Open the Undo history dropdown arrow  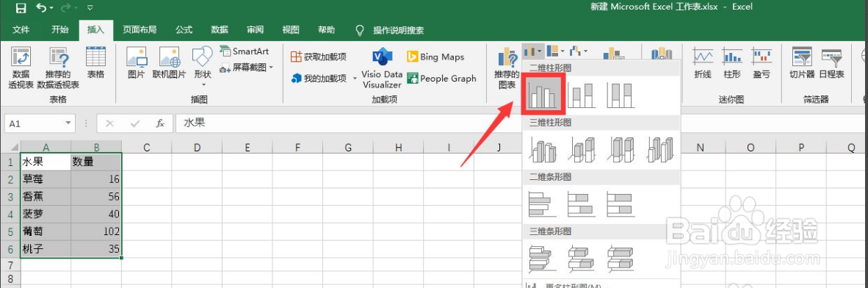click(51, 8)
